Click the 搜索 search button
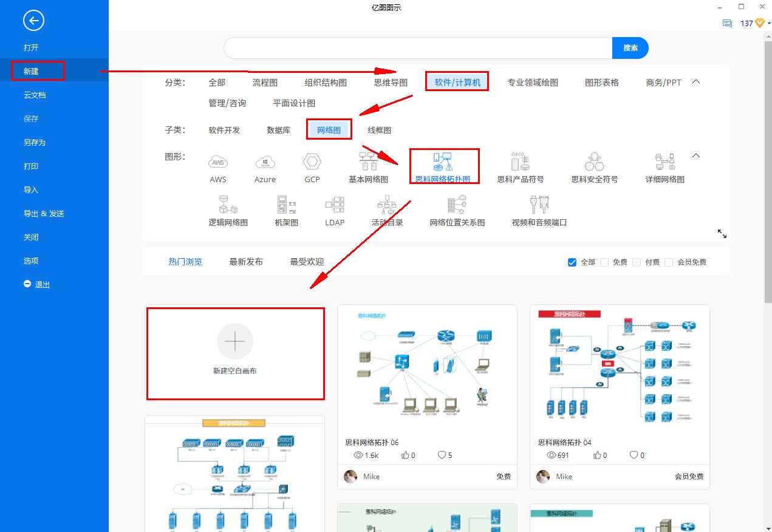 pyautogui.click(x=630, y=48)
